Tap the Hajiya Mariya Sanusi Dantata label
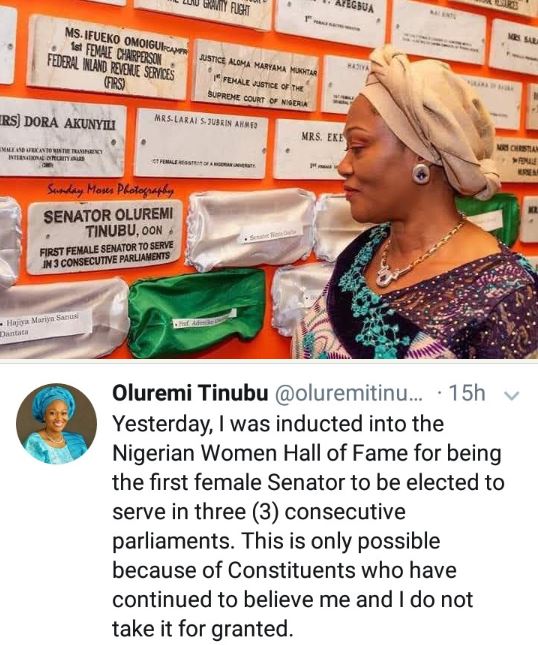Image resolution: width=538 pixels, height=645 pixels. (46, 322)
